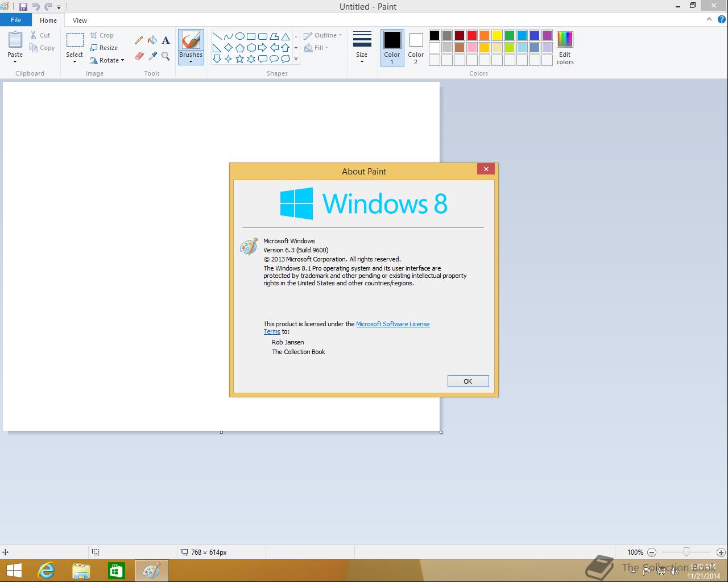Click OK in About Paint dialog
The height and width of the screenshot is (582, 728).
pyautogui.click(x=468, y=381)
